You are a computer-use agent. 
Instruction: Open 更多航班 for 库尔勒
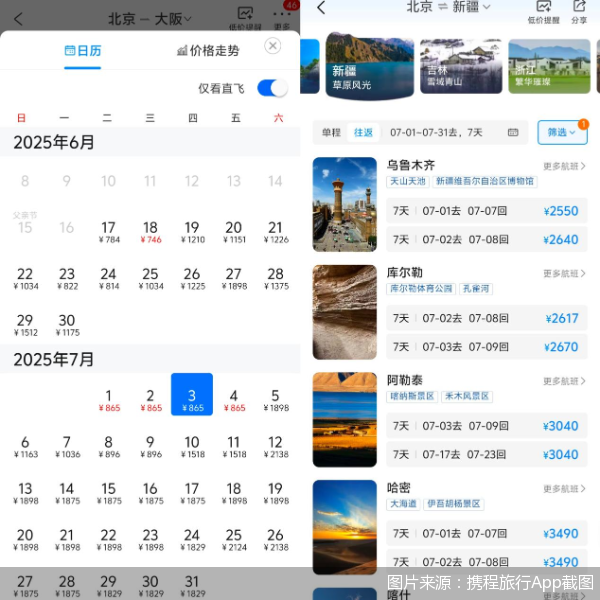pyautogui.click(x=564, y=274)
